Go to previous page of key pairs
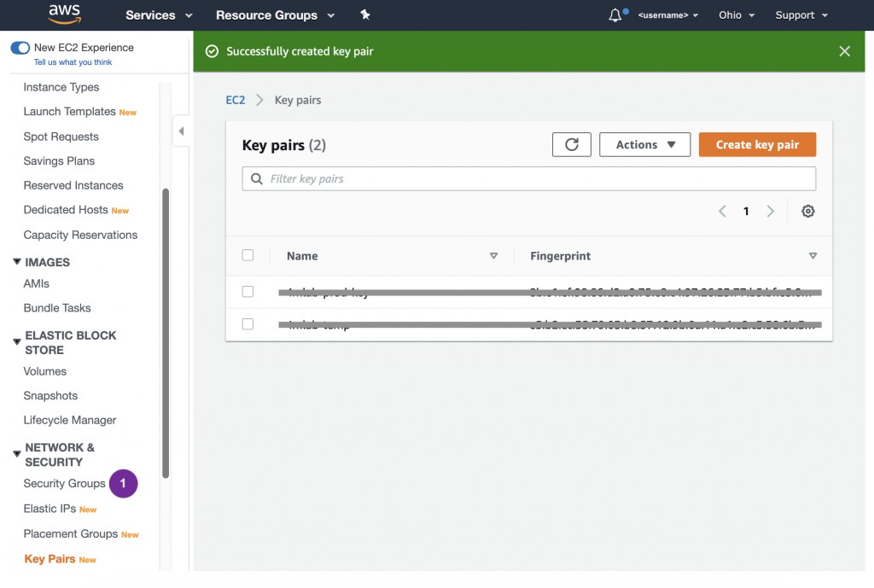Screen dimensions: 874x588 (722, 212)
